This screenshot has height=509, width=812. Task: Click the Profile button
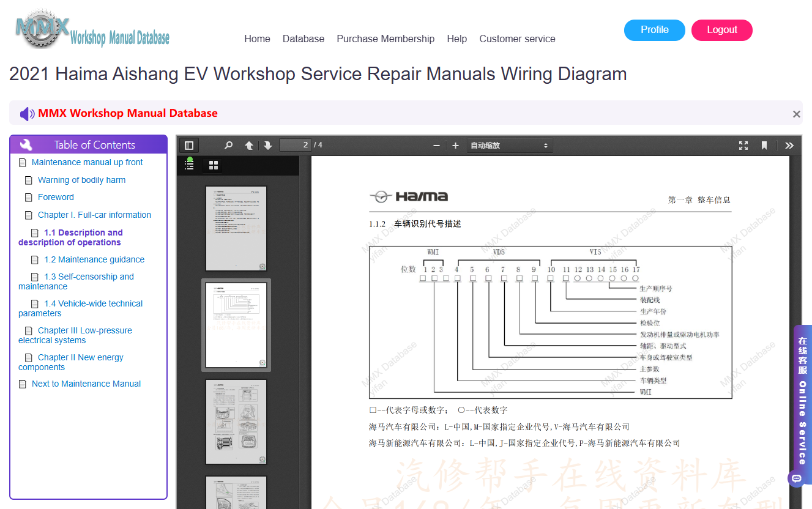click(655, 30)
